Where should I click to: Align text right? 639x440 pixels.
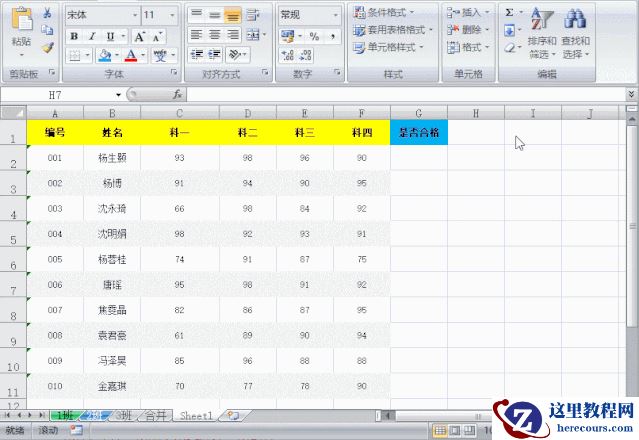[233, 35]
